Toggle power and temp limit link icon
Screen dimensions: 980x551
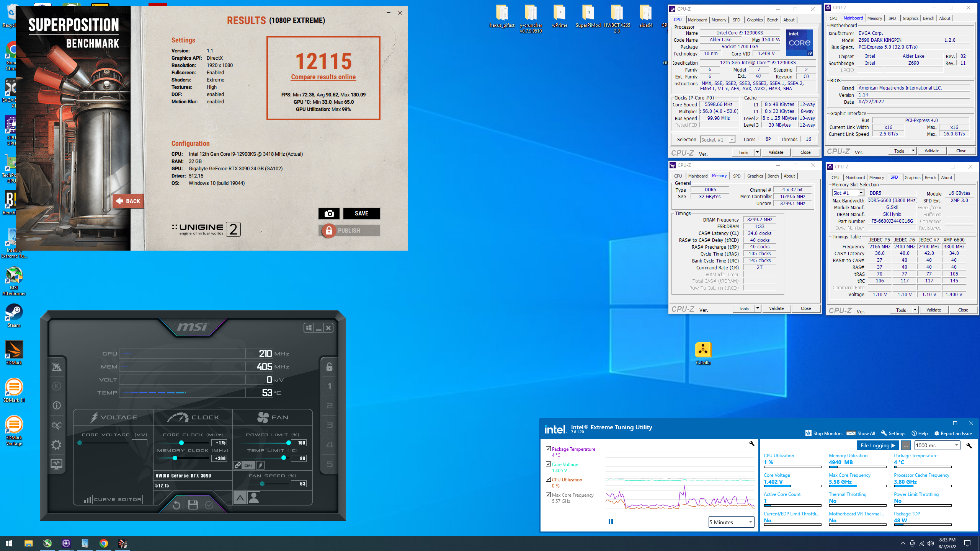pyautogui.click(x=238, y=465)
